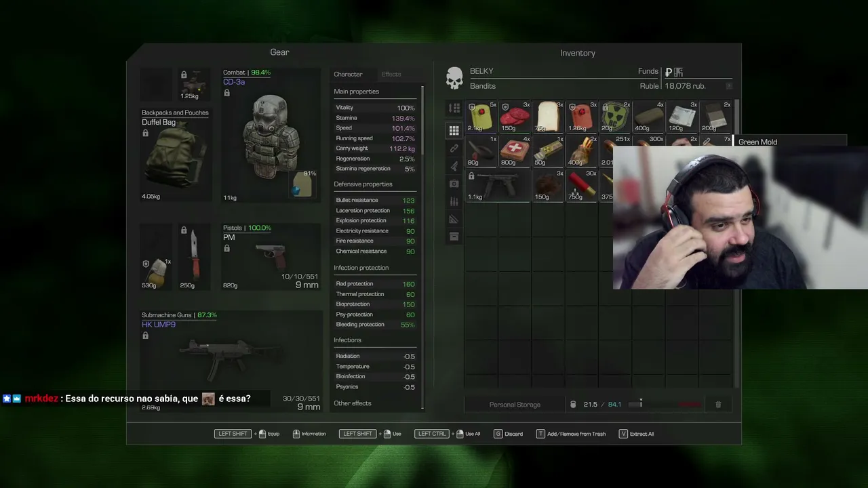Click the Infections header
This screenshot has width=868, height=488.
347,340
